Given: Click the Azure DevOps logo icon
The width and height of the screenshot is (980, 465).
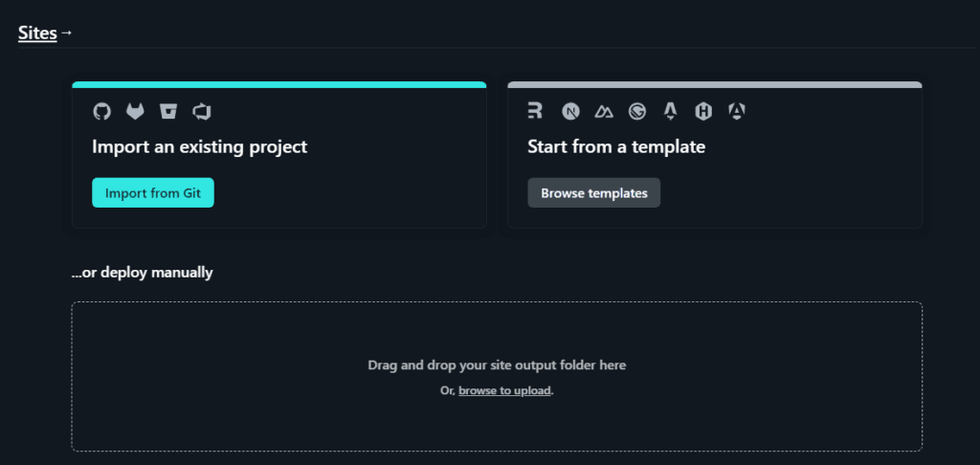Looking at the screenshot, I should tap(202, 112).
